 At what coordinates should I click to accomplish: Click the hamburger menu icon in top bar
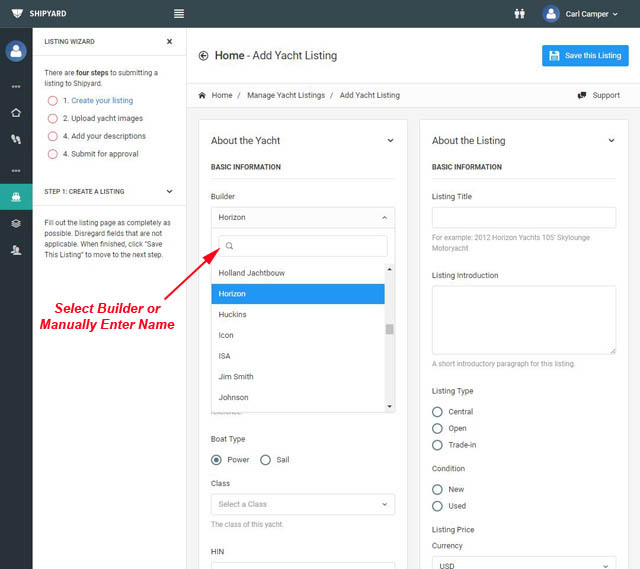coord(179,14)
